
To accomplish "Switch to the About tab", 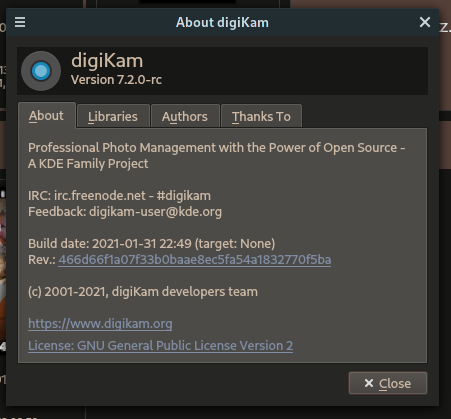I will click(x=47, y=115).
